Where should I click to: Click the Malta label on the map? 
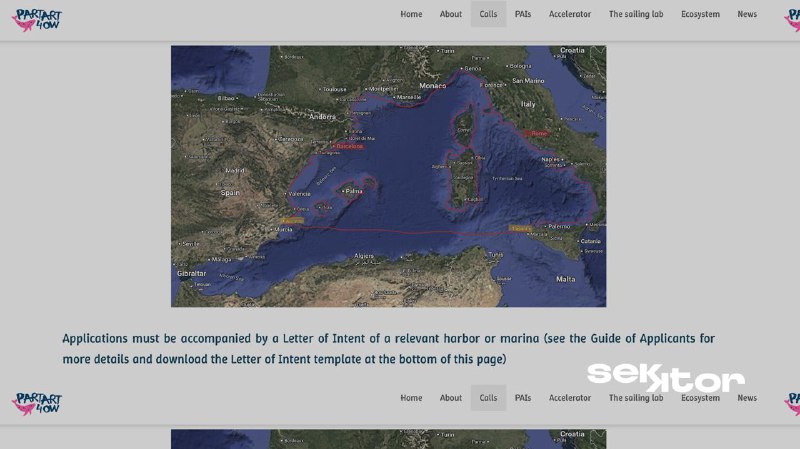coord(565,279)
